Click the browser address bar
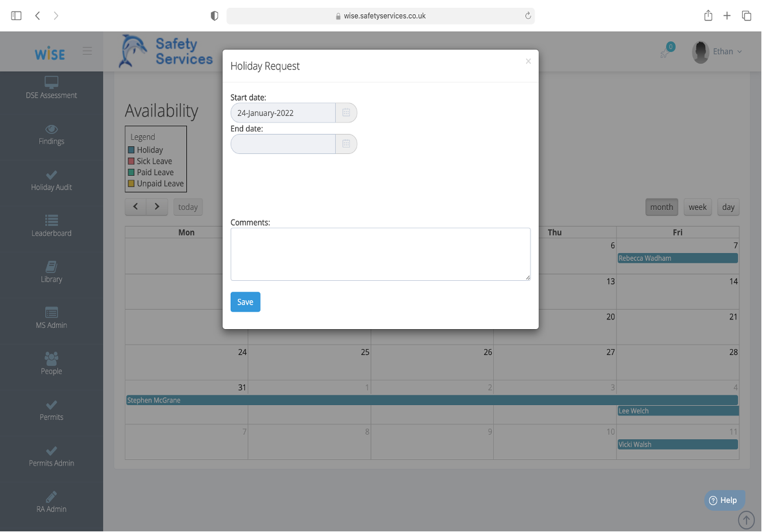This screenshot has height=532, width=762. coord(380,15)
